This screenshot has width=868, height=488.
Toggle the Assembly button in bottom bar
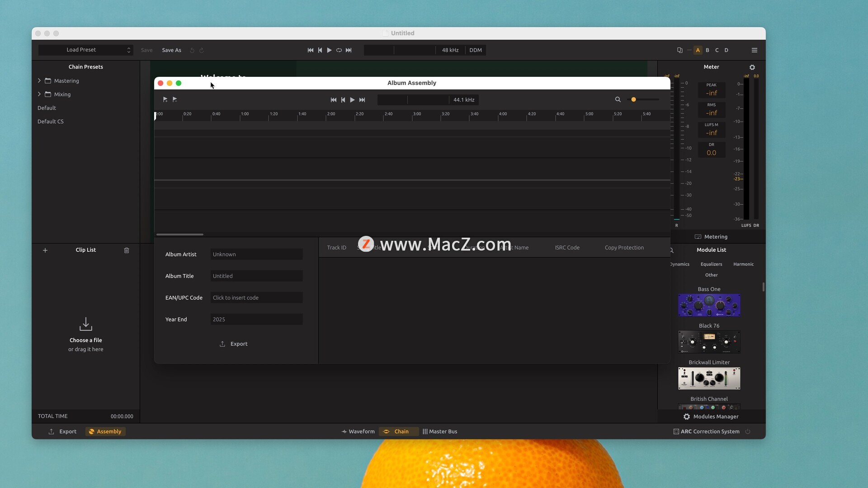[105, 432]
